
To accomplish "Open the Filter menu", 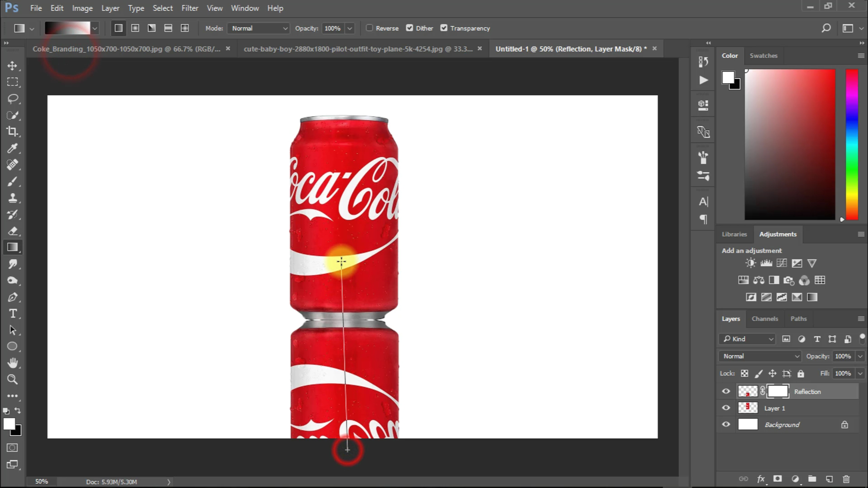I will [189, 8].
